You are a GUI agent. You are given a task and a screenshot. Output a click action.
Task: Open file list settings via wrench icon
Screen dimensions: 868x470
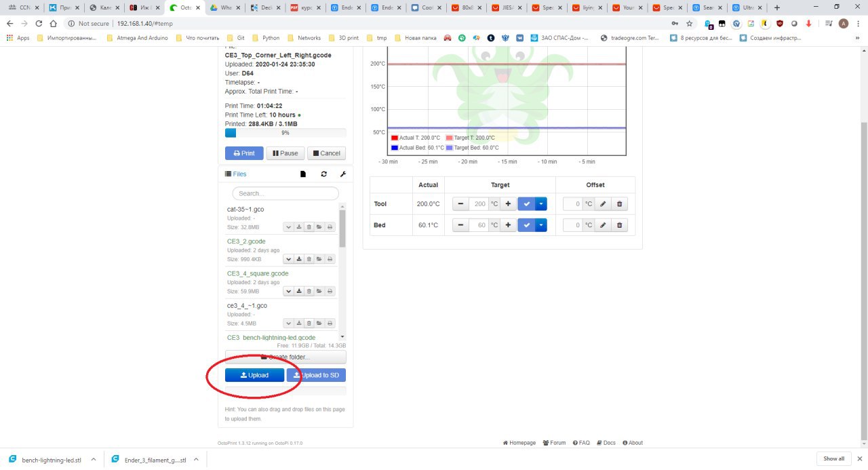click(342, 174)
